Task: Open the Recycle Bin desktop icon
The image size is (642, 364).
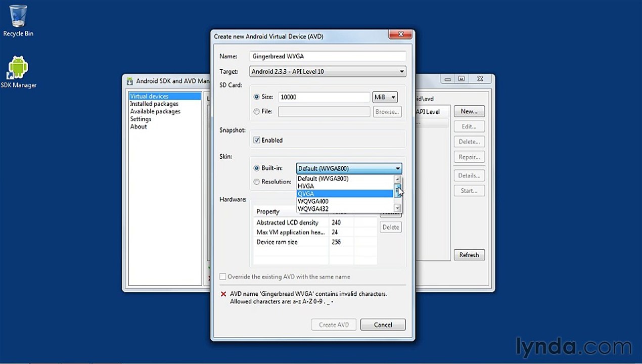Action: 18,21
